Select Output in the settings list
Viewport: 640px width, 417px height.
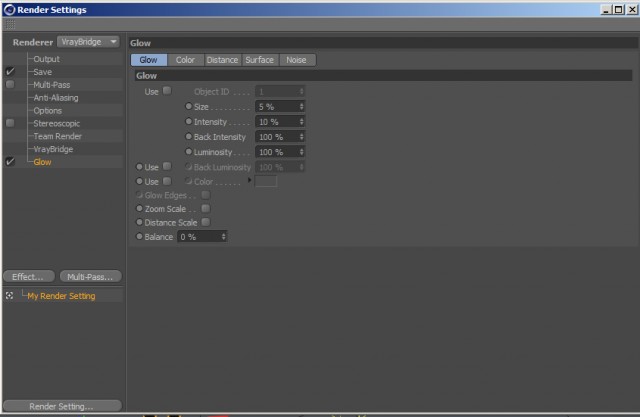(47, 59)
